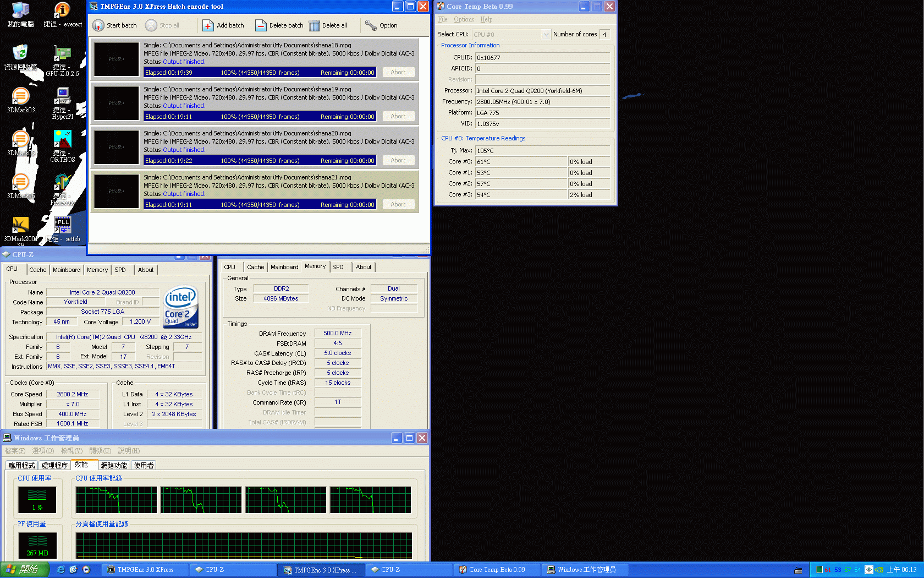Click the keyboard icon on taskbar
Screen dimensions: 924x578
point(799,570)
